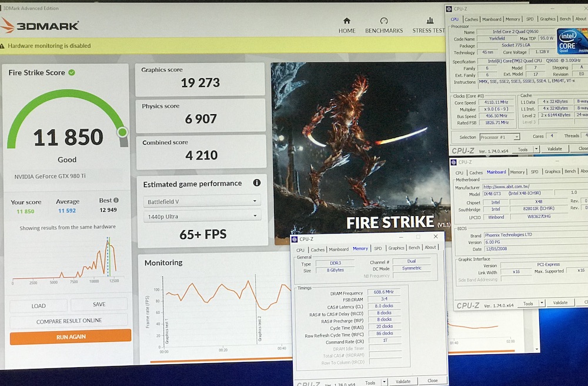This screenshot has height=386, width=588.
Task: Click the LOAD button
Action: point(39,305)
